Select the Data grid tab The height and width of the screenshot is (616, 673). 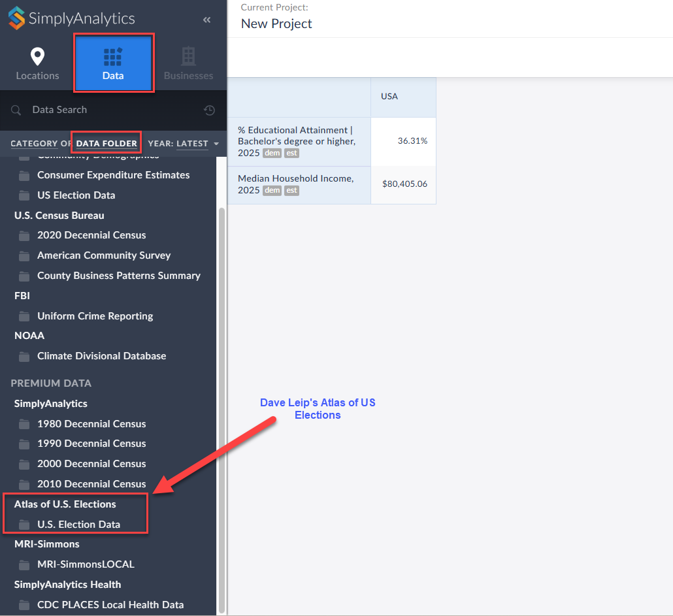(113, 64)
